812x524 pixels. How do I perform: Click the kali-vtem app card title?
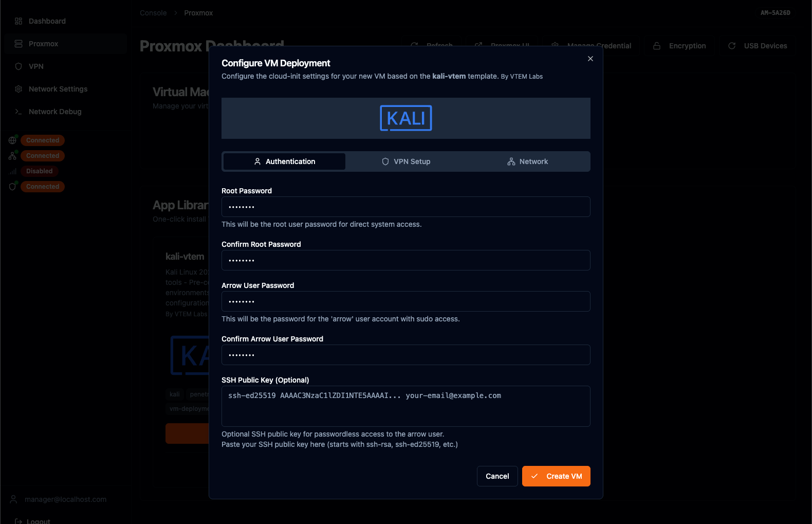coord(185,257)
